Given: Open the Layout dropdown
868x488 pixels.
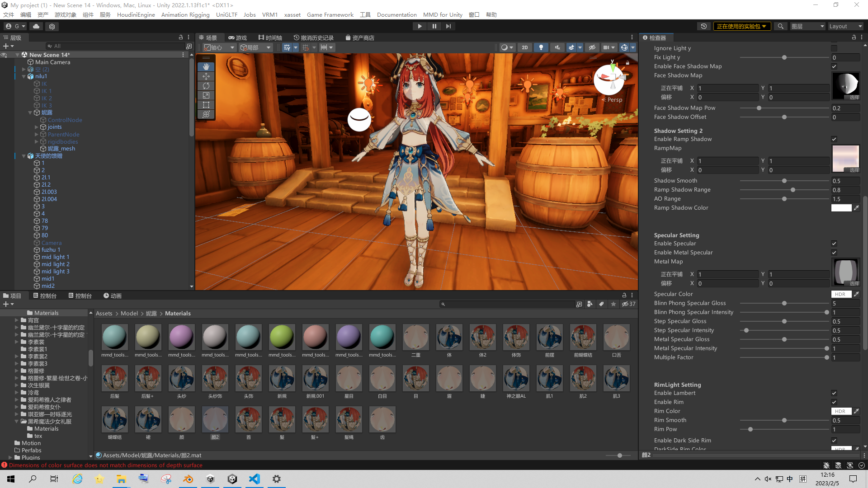Looking at the screenshot, I should [x=845, y=26].
